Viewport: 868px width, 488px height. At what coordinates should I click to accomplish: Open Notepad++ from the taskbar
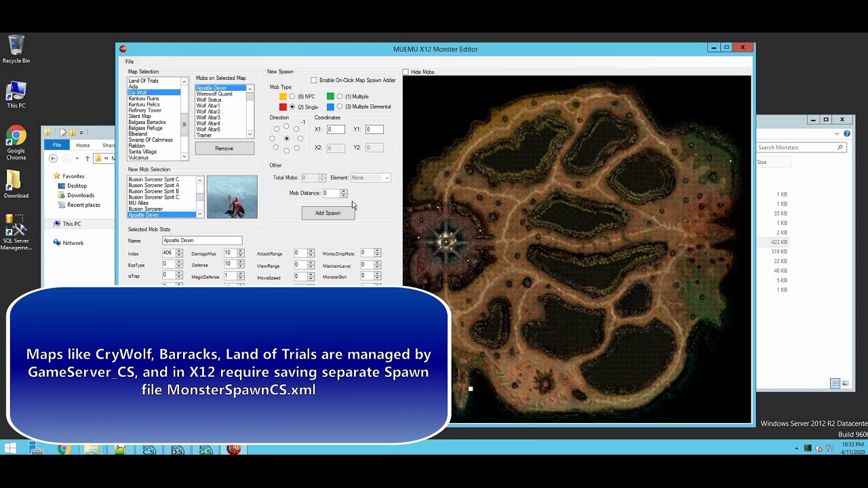tap(120, 449)
